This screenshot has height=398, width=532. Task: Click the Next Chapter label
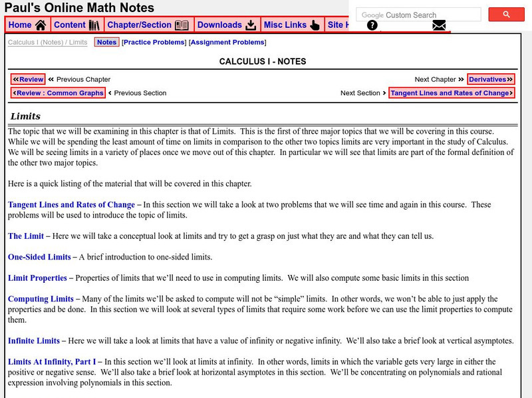(435, 79)
